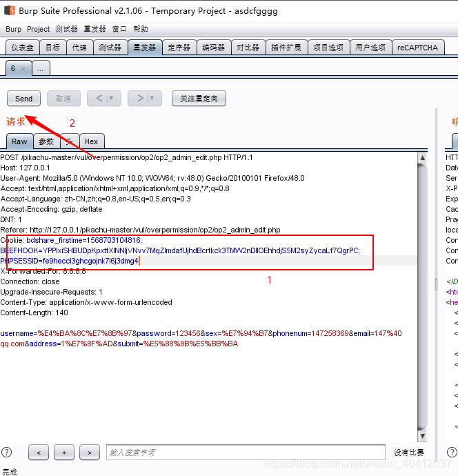Open the 插件扩展 tab
This screenshot has height=476, width=458.
286,48
